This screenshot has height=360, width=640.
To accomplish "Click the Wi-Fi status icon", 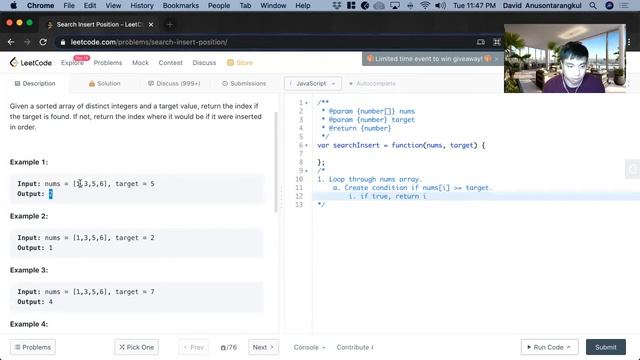I will click(425, 5).
